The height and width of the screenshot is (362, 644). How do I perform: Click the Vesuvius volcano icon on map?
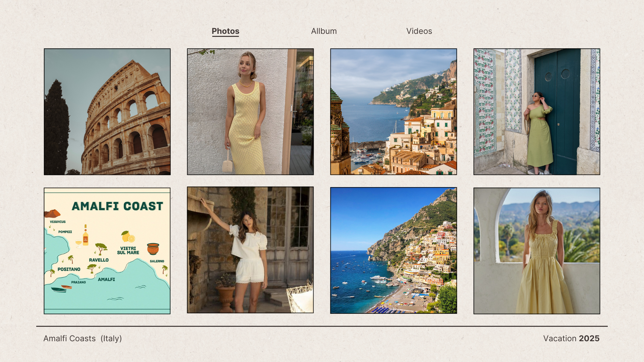click(x=52, y=214)
